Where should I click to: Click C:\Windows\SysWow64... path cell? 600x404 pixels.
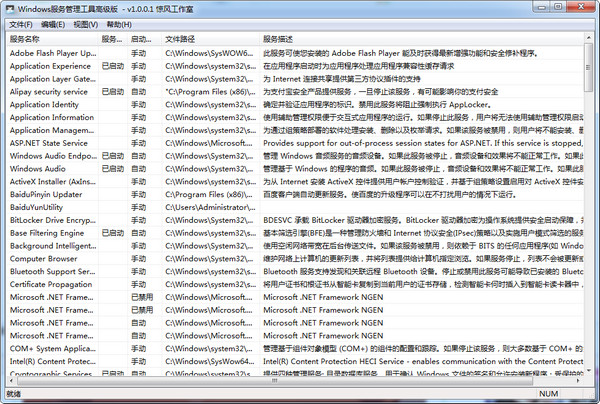(x=210, y=362)
